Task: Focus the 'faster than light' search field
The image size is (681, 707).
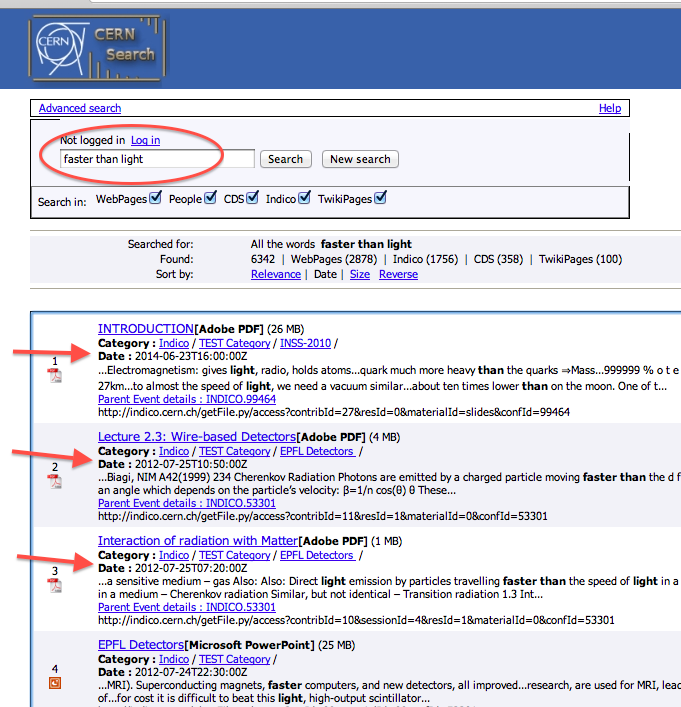Action: click(157, 159)
